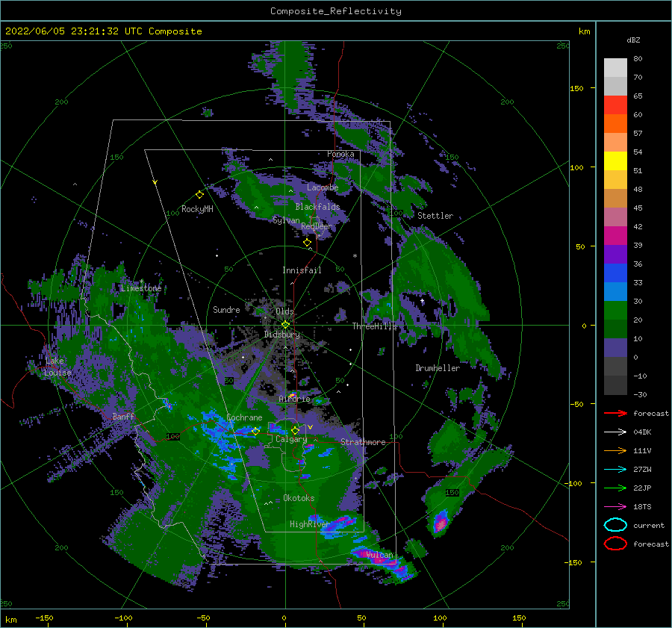
Task: Click the Lacombe city label
Action: click(323, 187)
